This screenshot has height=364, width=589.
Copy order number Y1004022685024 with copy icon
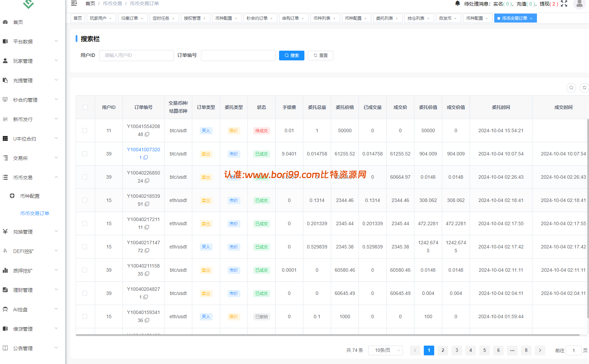click(147, 181)
